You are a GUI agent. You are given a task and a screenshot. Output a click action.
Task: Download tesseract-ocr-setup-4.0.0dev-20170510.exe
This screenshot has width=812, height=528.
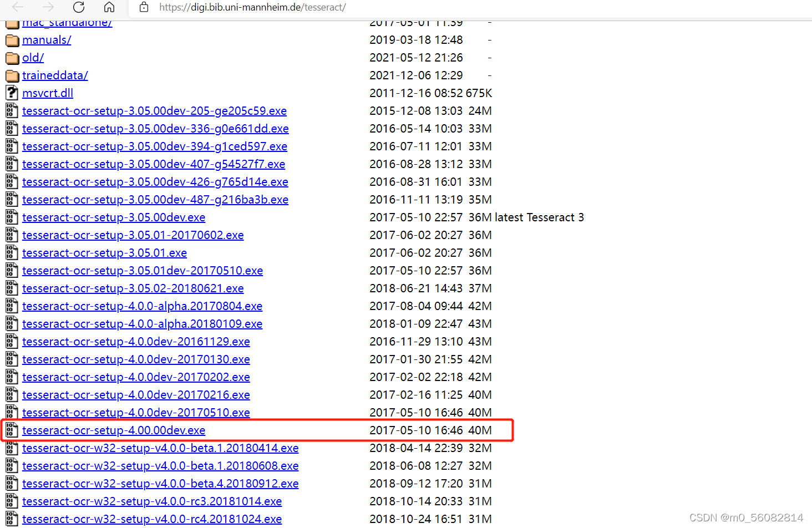[136, 413]
